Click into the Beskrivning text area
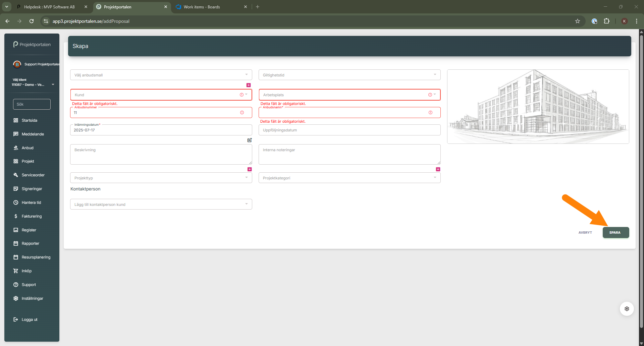This screenshot has width=644, height=346. pyautogui.click(x=161, y=154)
